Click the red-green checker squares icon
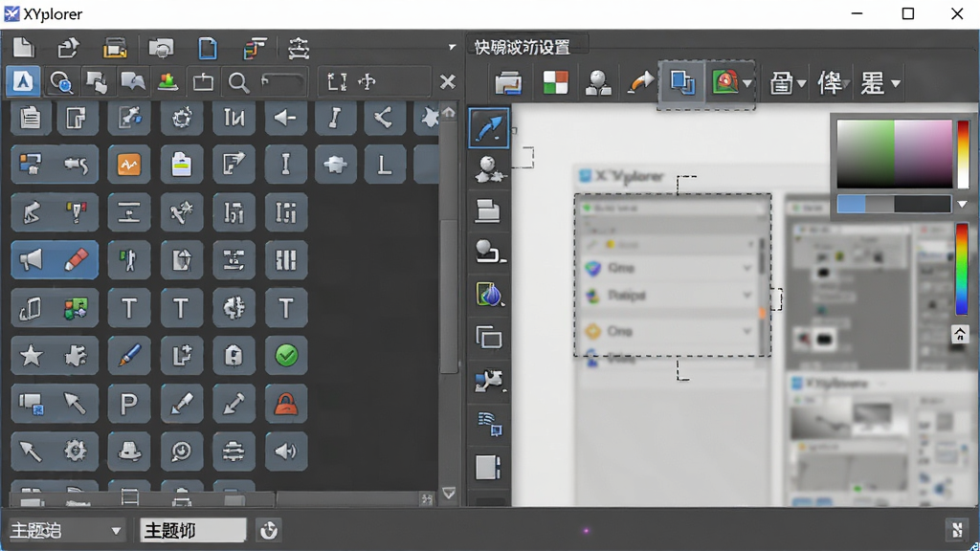 [555, 82]
